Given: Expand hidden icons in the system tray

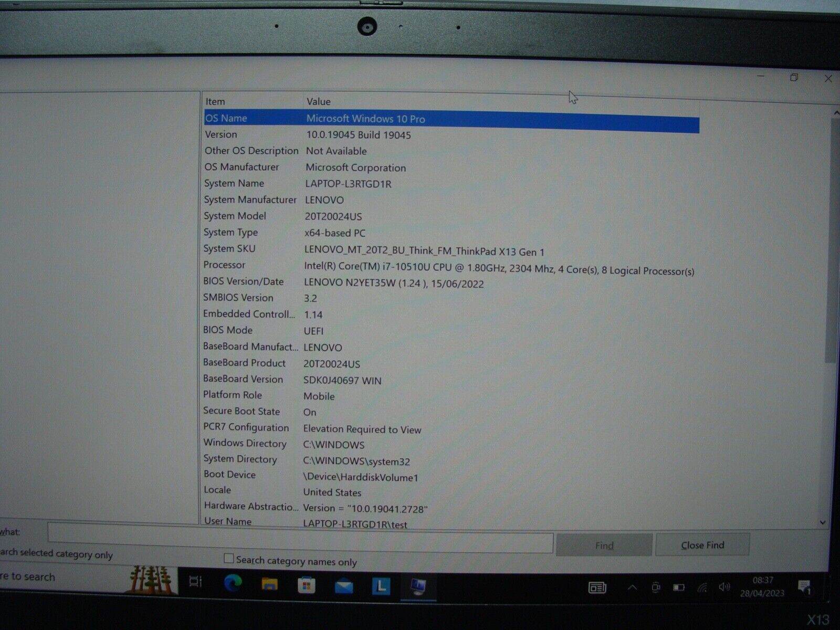Looking at the screenshot, I should point(633,586).
